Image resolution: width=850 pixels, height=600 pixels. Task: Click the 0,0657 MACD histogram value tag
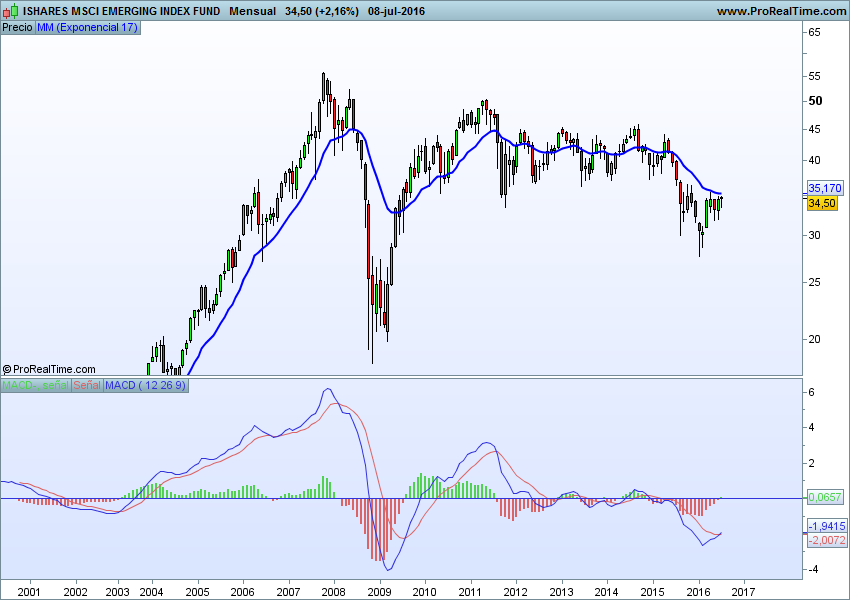point(825,497)
